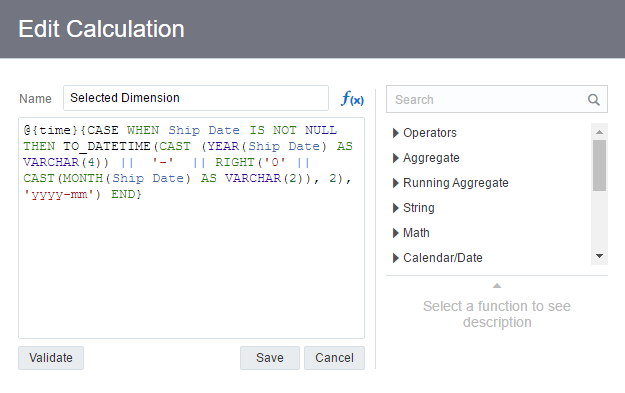Image resolution: width=625 pixels, height=393 pixels.
Task: Save the Selected Dimension calculation
Action: tap(270, 358)
